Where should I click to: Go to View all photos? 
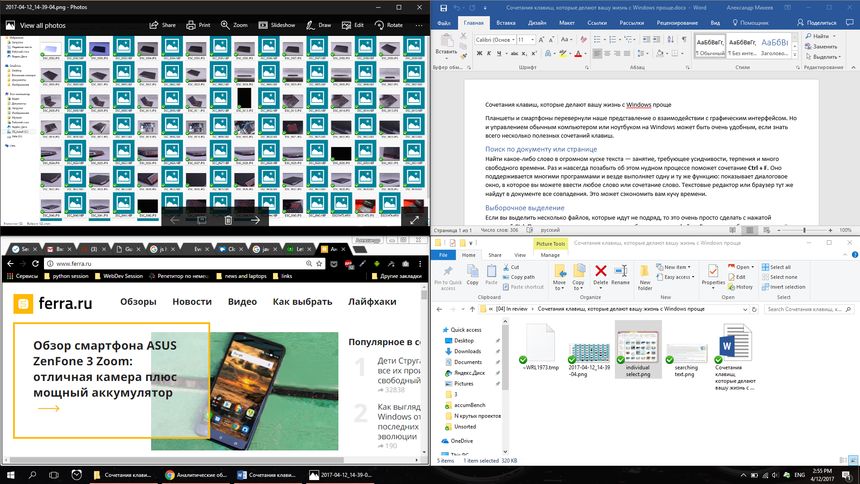point(36,25)
